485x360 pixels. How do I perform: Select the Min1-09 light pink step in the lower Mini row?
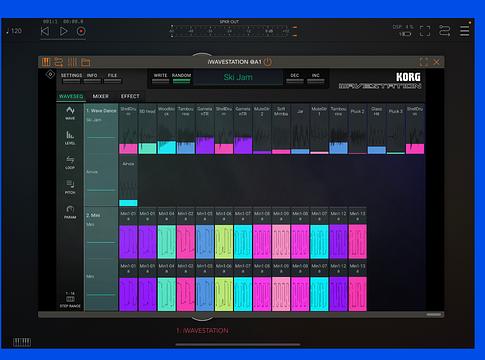tap(281, 294)
